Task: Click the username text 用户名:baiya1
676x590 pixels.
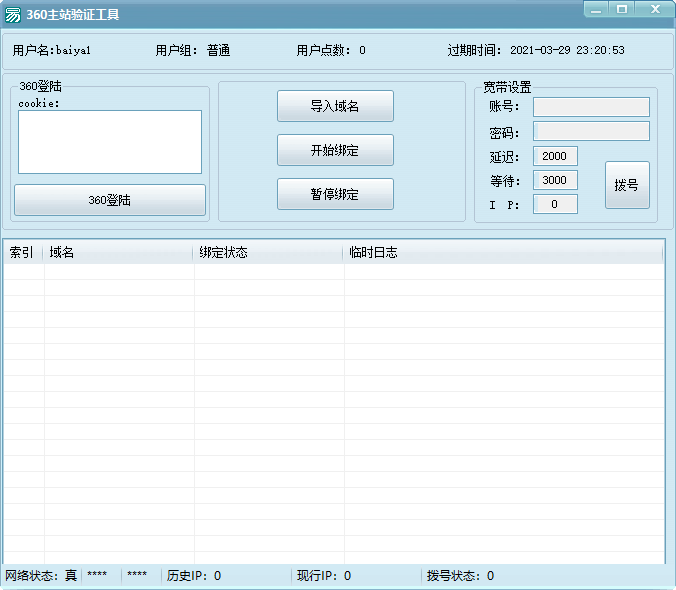Action: [52, 50]
